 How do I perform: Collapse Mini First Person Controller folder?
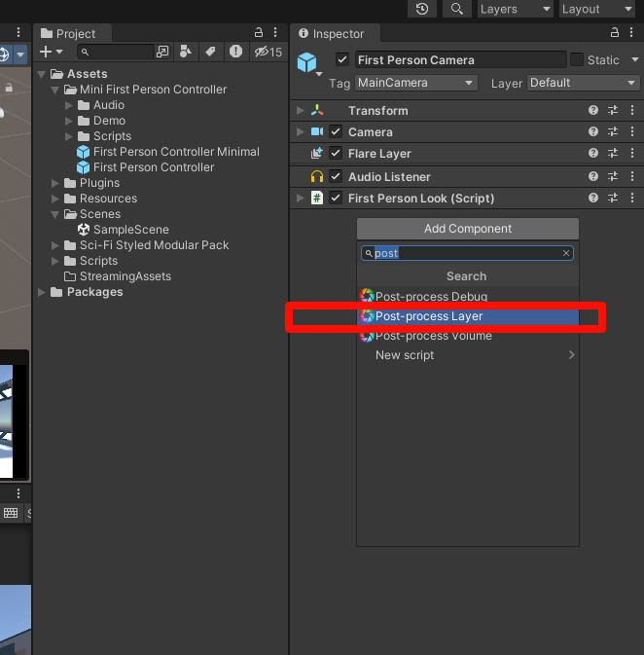pyautogui.click(x=54, y=90)
